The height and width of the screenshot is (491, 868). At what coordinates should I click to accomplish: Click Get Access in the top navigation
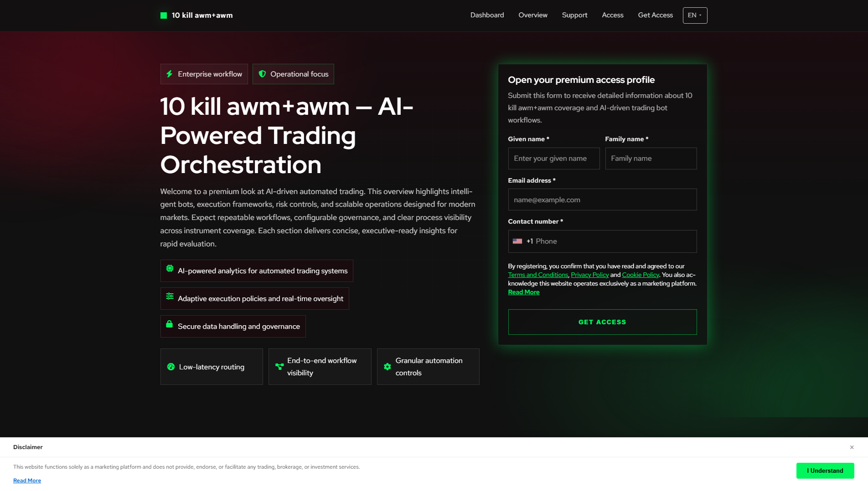coord(655,15)
